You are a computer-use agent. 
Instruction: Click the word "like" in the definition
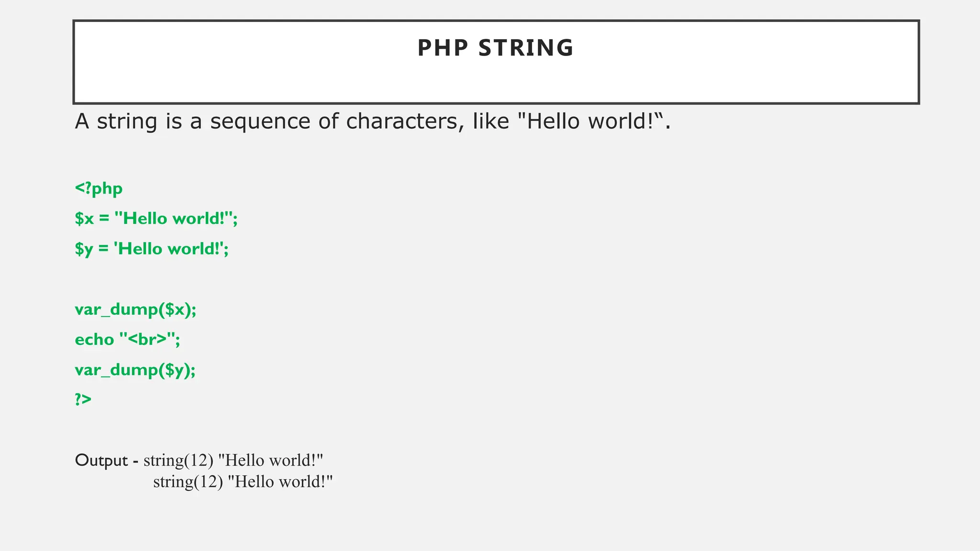click(x=491, y=121)
